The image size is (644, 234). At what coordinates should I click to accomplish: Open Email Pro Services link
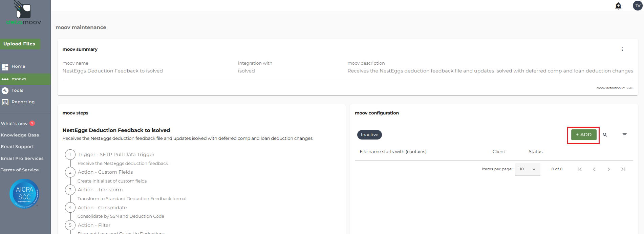click(22, 158)
